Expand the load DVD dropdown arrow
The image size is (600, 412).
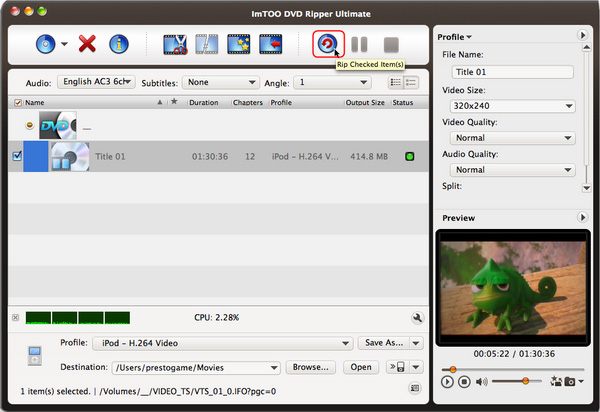(x=64, y=44)
